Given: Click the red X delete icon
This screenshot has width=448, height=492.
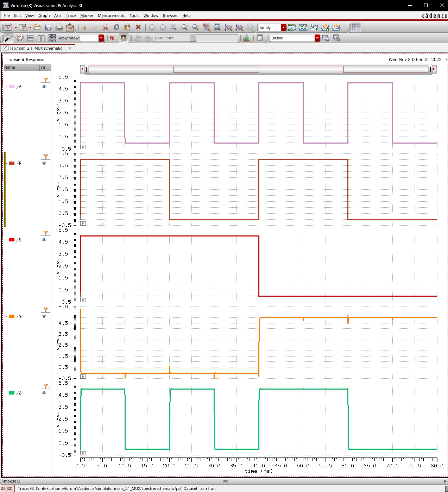Looking at the screenshot, I should pyautogui.click(x=138, y=27).
